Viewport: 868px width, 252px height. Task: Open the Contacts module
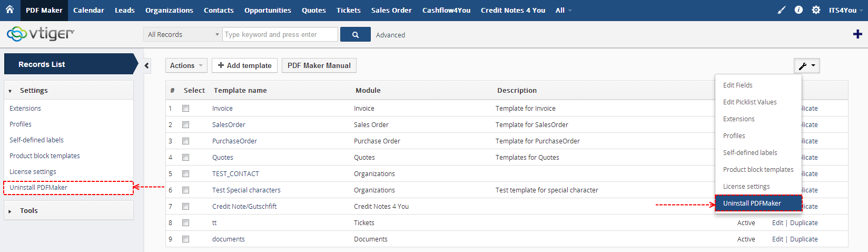pos(219,10)
